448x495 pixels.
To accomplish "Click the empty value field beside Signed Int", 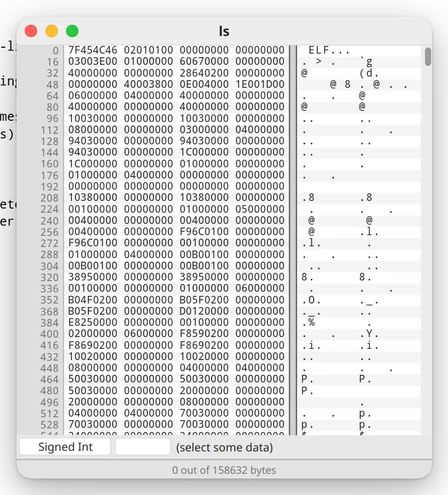I will point(143,447).
